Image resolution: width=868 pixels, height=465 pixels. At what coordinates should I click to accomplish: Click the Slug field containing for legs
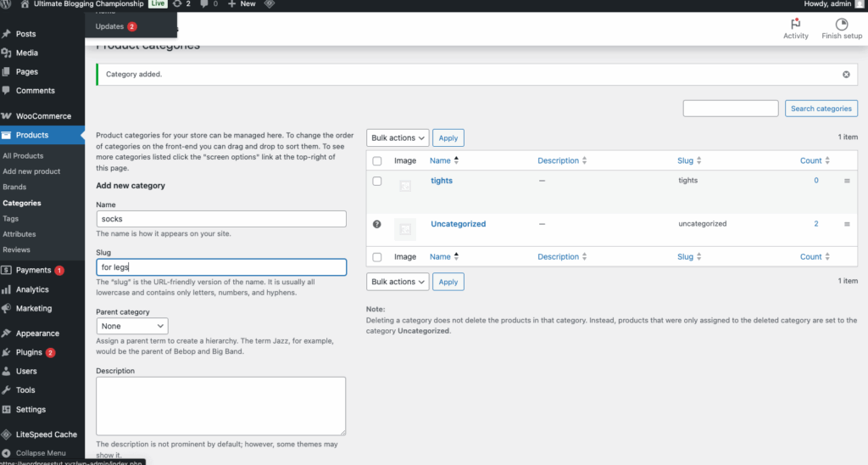[221, 267]
